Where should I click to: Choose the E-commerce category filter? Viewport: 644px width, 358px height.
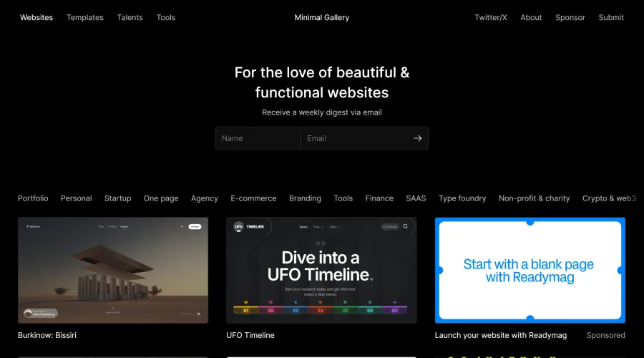253,198
